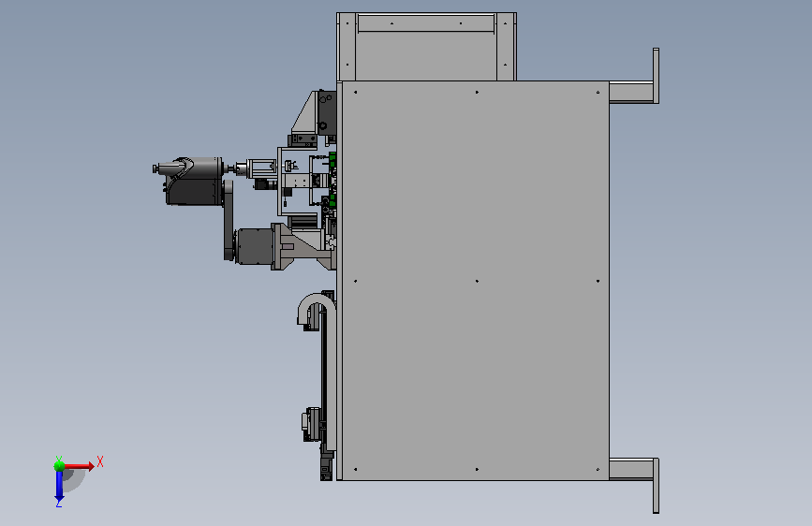Select the upper rectangular frame above cabinet
This screenshot has width=812, height=526.
pyautogui.click(x=426, y=47)
